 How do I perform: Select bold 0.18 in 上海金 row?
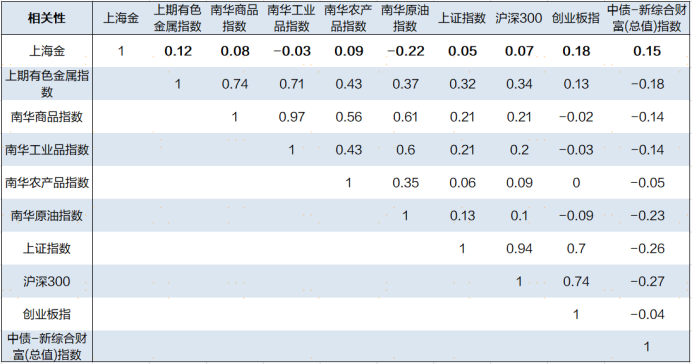576,51
